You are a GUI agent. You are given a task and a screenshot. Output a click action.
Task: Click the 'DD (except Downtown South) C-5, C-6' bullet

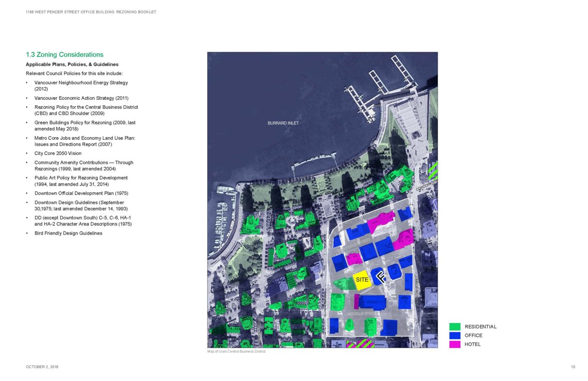[x=83, y=221]
